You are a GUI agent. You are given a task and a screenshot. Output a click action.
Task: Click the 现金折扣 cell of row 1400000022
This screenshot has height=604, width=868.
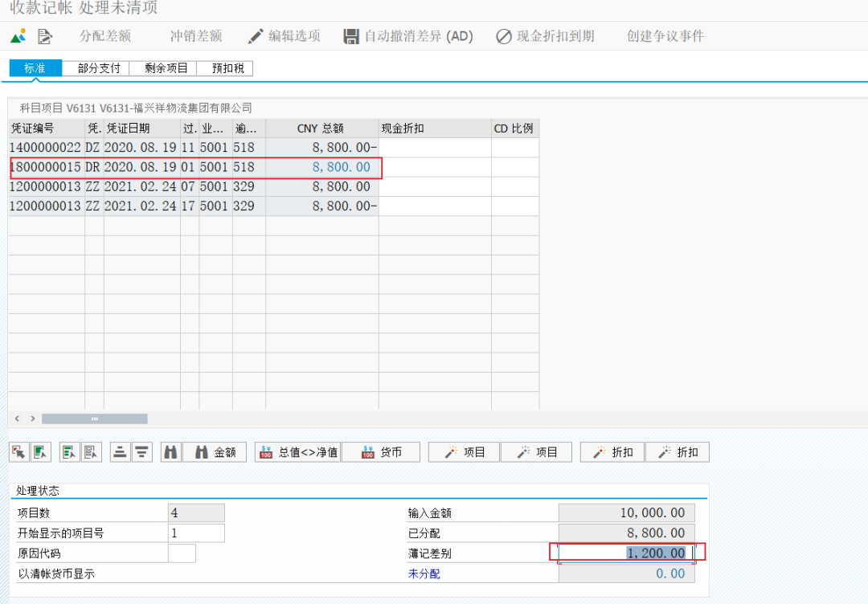point(435,148)
